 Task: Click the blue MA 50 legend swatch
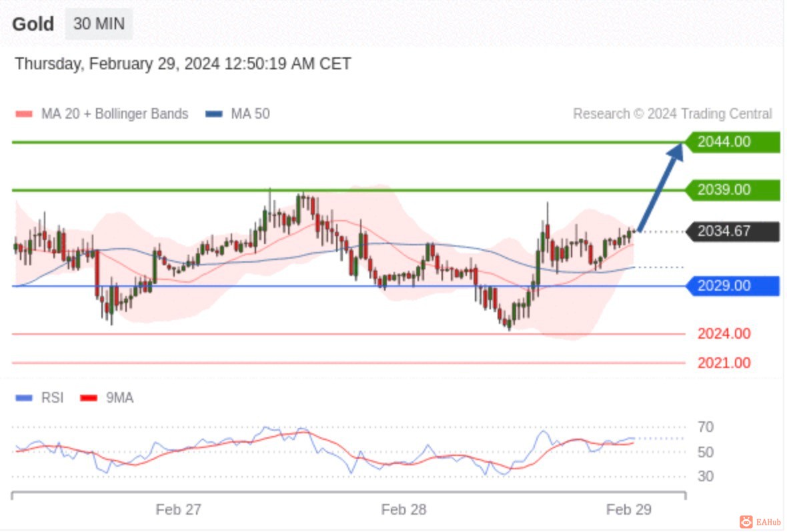(x=214, y=114)
